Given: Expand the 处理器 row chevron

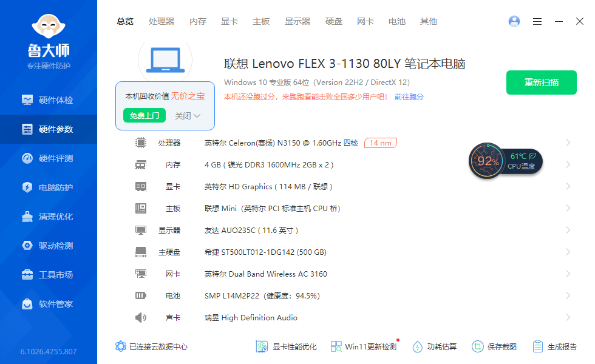Looking at the screenshot, I should (x=568, y=143).
